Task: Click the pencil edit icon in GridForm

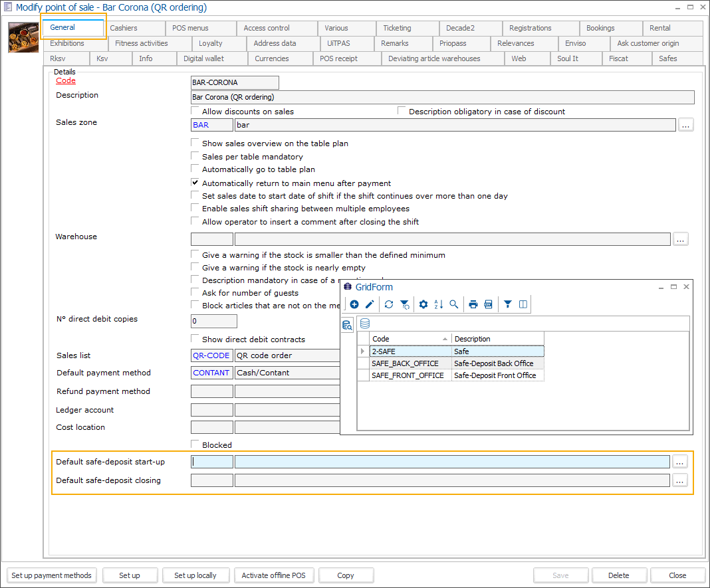Action: (x=370, y=304)
